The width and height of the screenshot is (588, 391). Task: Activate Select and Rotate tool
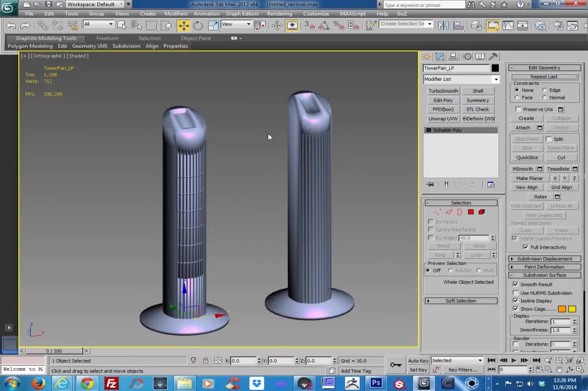[198, 26]
